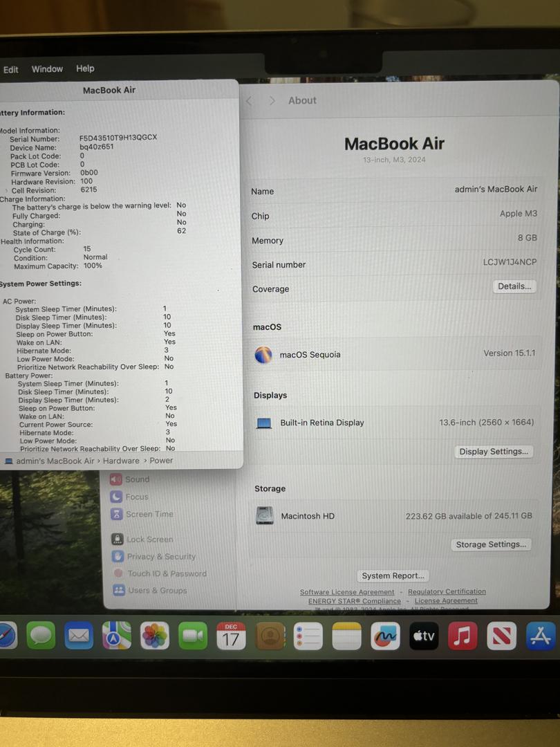The height and width of the screenshot is (747, 560).
Task: Go back using the left chevron
Action: tap(249, 101)
